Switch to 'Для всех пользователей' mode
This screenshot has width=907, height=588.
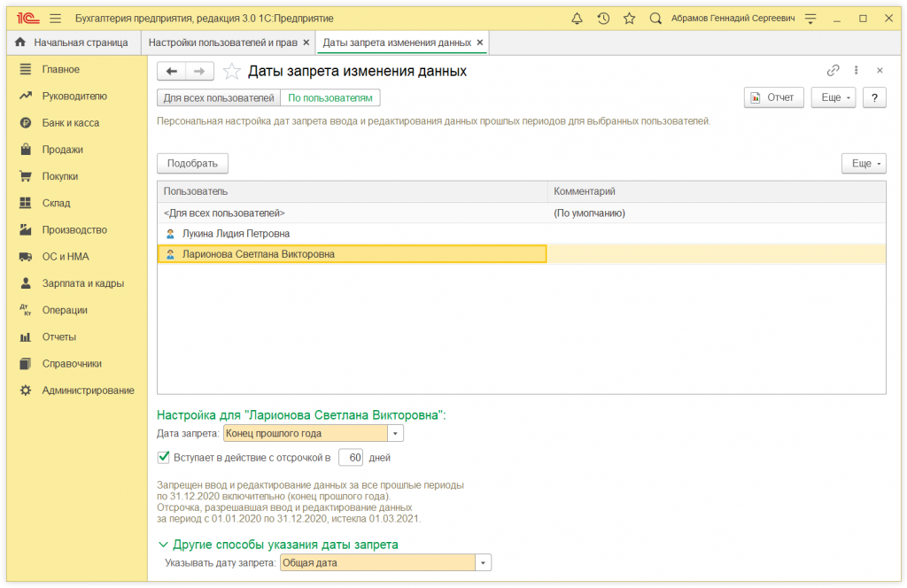[219, 97]
